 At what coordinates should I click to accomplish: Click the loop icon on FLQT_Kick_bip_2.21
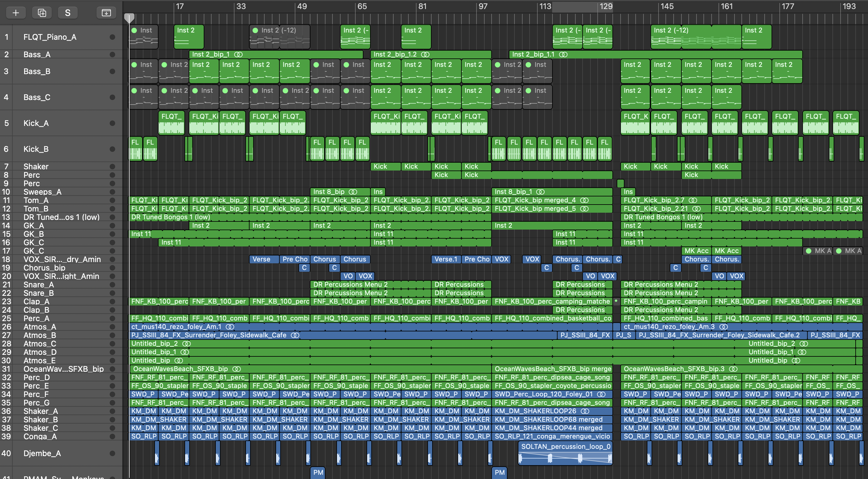(696, 208)
